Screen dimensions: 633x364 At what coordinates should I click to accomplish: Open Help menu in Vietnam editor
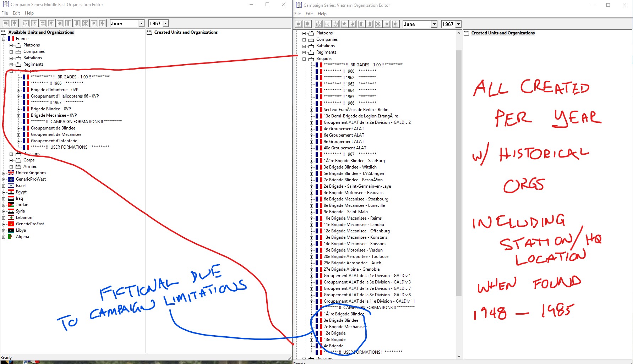coord(322,14)
